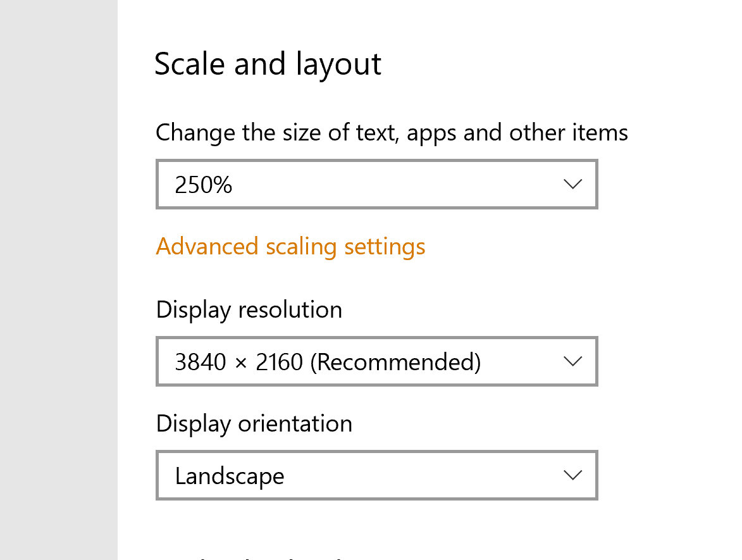Select the 3840 × 2160 (Recommended) text
This screenshot has width=742, height=560.
click(328, 362)
